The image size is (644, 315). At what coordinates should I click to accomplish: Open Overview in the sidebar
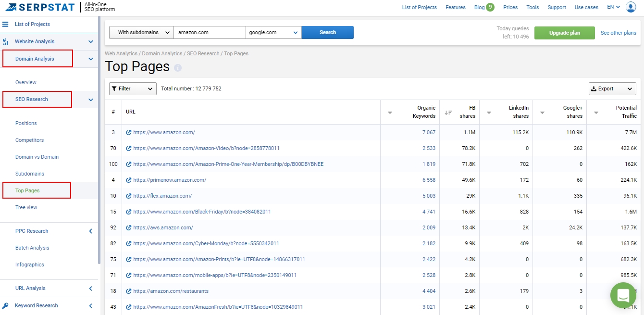coord(26,82)
